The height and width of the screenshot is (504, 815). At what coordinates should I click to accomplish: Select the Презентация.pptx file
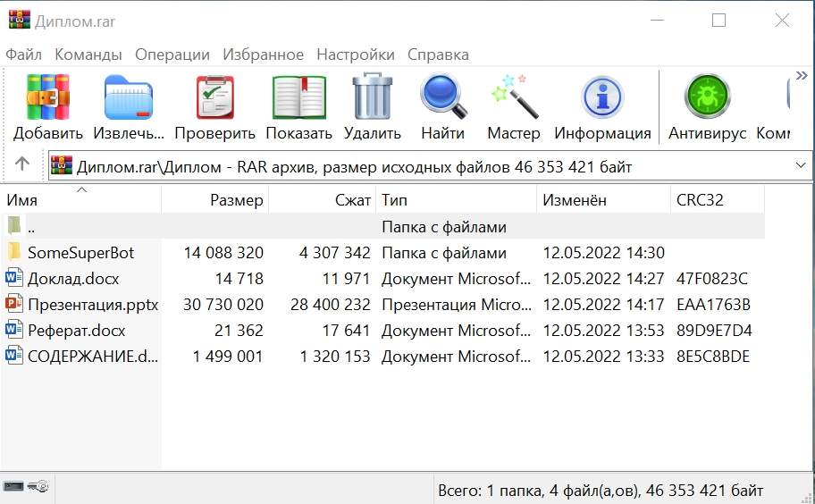point(92,305)
